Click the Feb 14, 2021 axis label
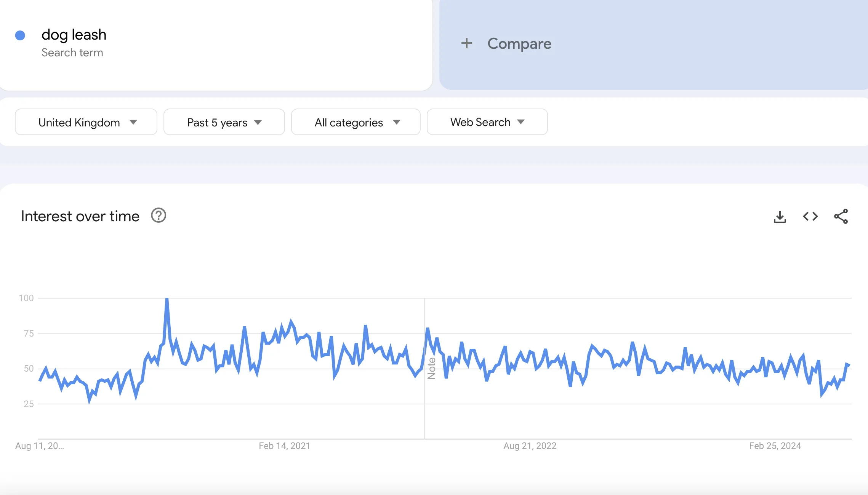Viewport: 868px width, 495px height. (284, 446)
